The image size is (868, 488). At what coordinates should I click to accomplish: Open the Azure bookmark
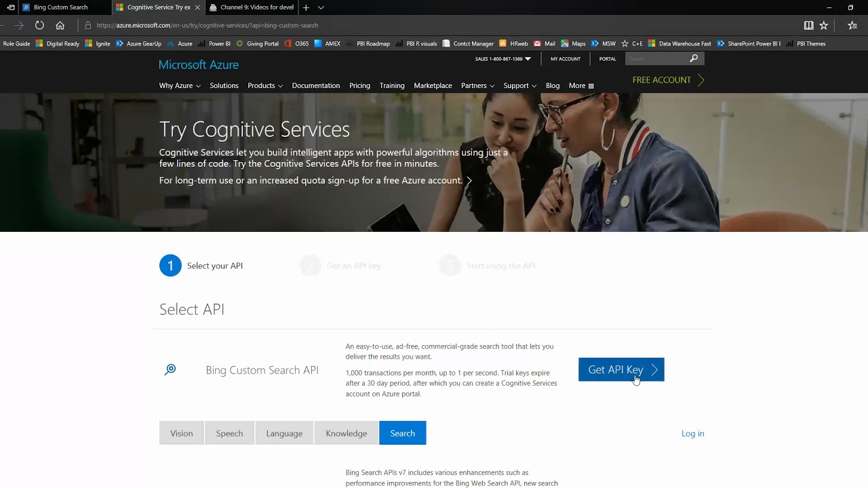180,43
